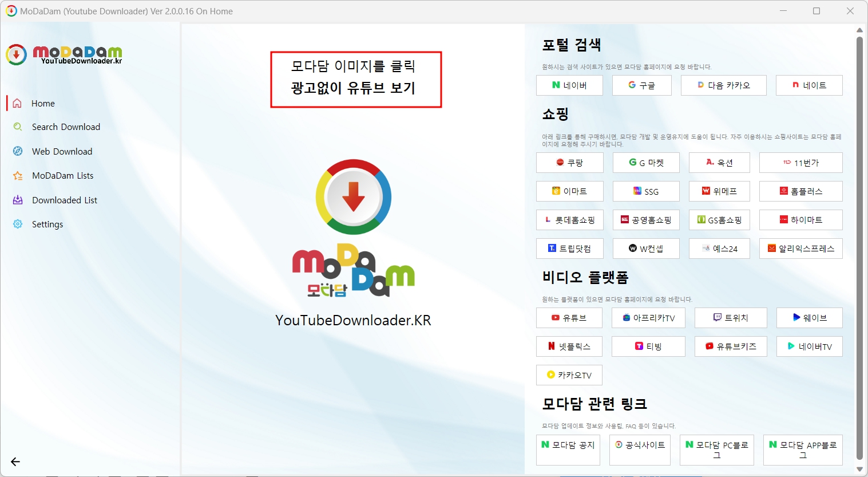Click the MoDaDam Lists star icon

point(18,176)
